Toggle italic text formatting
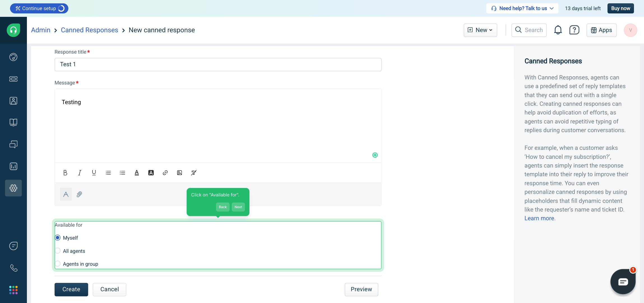This screenshot has width=644, height=303. [80, 173]
